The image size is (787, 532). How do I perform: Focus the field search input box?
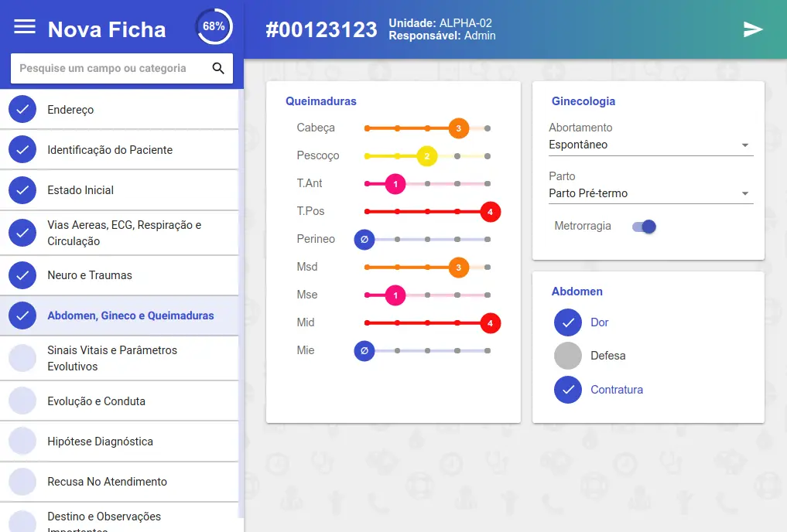point(108,68)
